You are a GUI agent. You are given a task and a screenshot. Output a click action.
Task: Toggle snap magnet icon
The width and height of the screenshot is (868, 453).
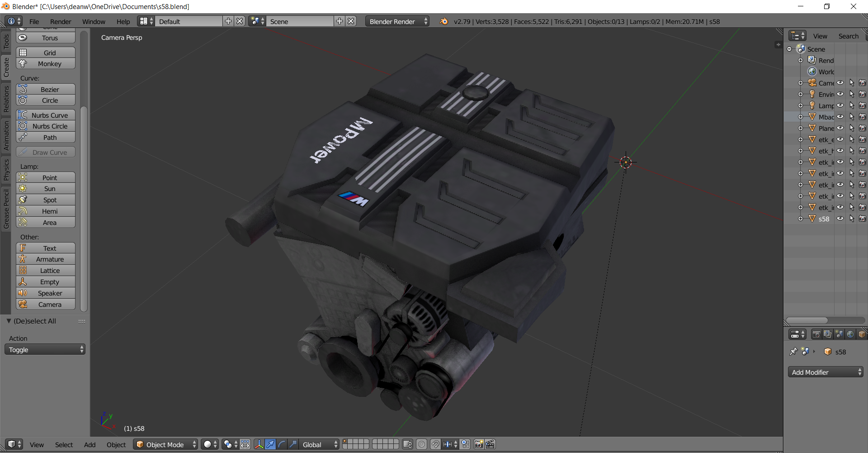click(x=435, y=444)
